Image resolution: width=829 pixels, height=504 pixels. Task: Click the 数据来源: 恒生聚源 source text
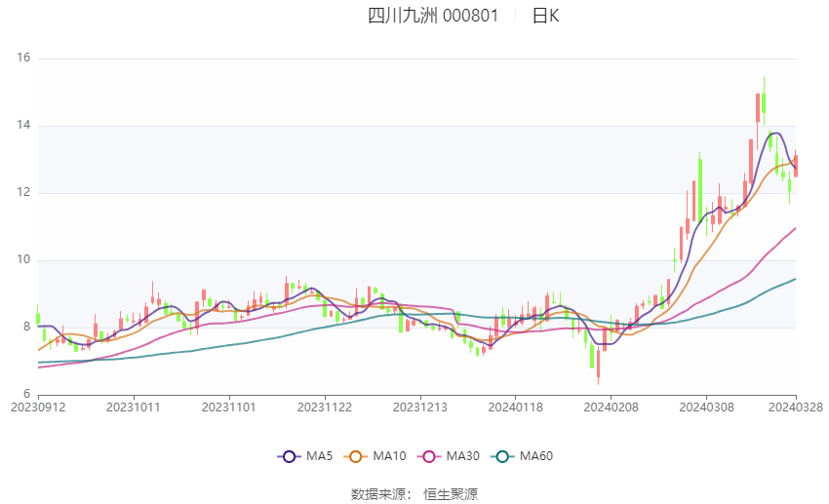[414, 494]
